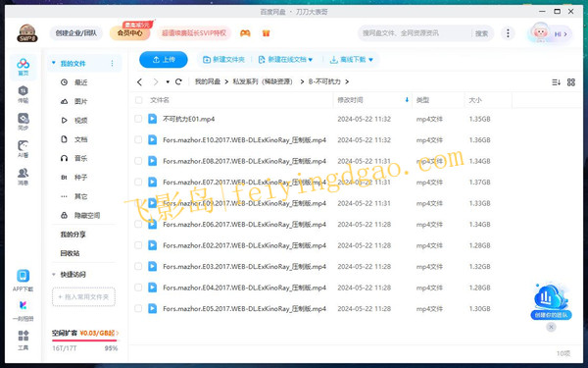This screenshot has width=588, height=368.
Task: Select checkbox for Fors.mazhor.E05 file
Action: pos(138,308)
